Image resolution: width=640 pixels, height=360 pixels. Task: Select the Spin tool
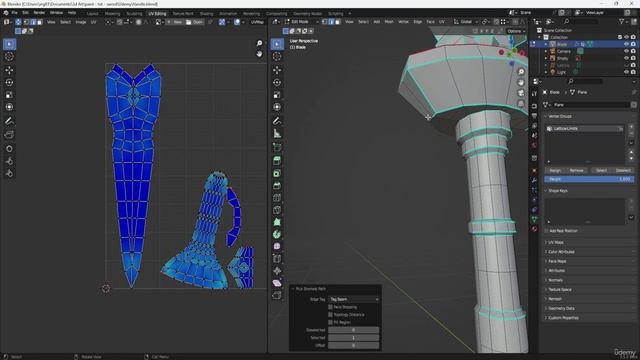(x=277, y=234)
